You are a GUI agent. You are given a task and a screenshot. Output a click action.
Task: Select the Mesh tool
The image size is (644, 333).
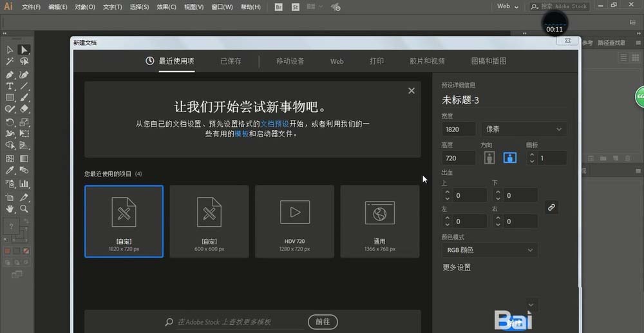coord(10,158)
